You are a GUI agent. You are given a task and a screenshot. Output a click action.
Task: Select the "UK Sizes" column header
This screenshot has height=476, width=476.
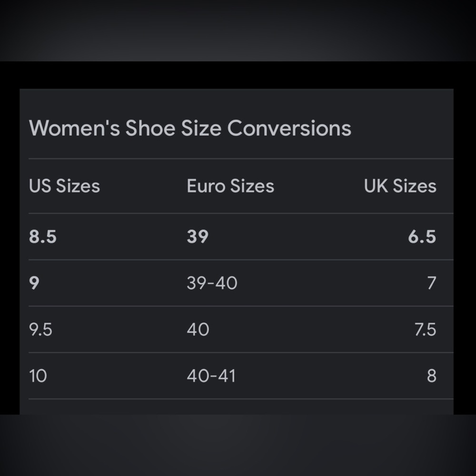400,186
